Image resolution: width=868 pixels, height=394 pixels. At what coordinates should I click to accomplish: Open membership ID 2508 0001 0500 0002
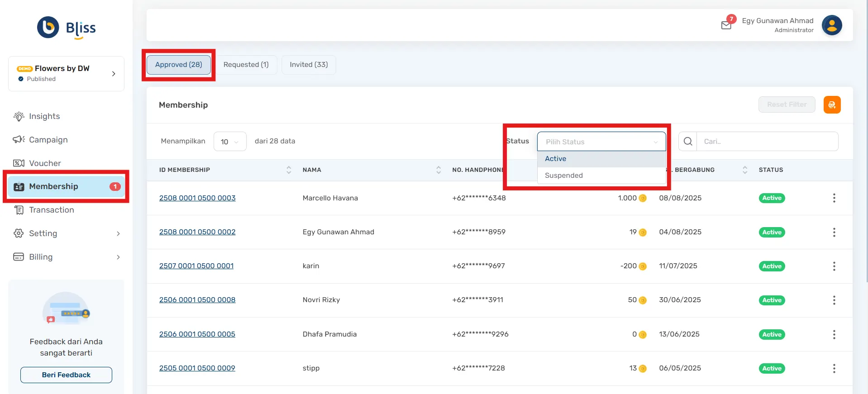[x=197, y=232]
